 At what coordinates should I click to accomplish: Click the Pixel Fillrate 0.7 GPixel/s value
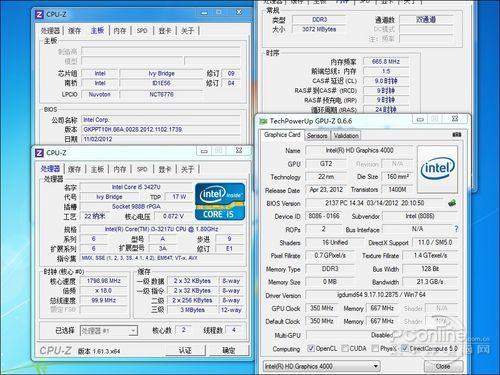point(330,255)
